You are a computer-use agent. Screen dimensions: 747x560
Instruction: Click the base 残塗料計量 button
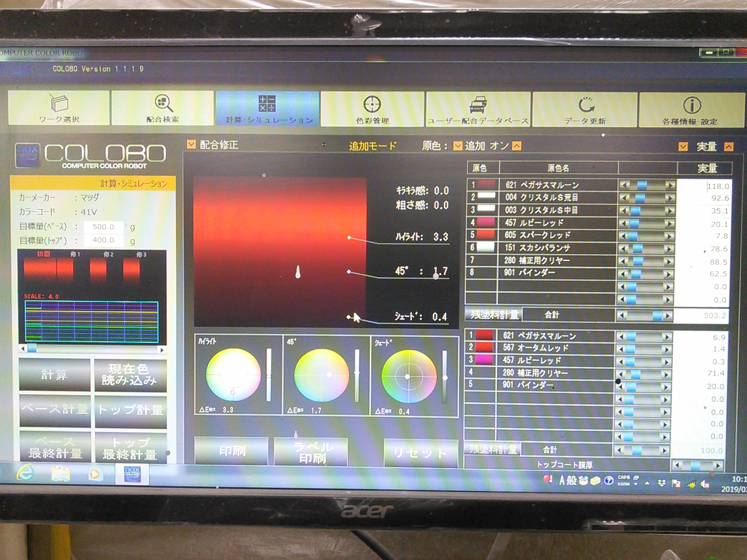click(493, 315)
